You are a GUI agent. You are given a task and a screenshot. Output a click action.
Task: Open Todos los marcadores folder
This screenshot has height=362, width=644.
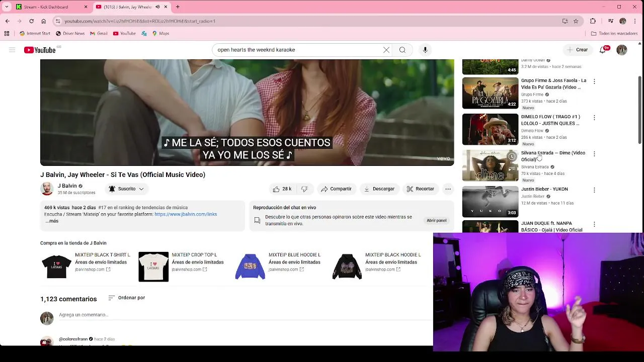pos(614,34)
